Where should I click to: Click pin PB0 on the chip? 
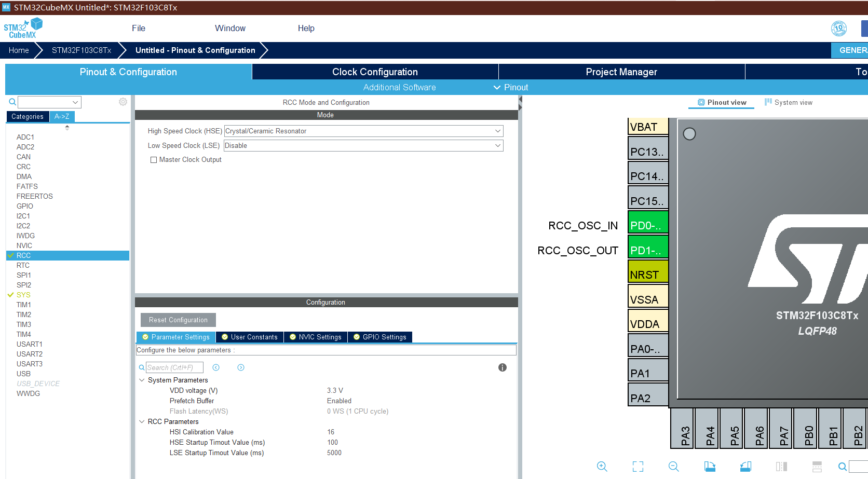click(805, 429)
